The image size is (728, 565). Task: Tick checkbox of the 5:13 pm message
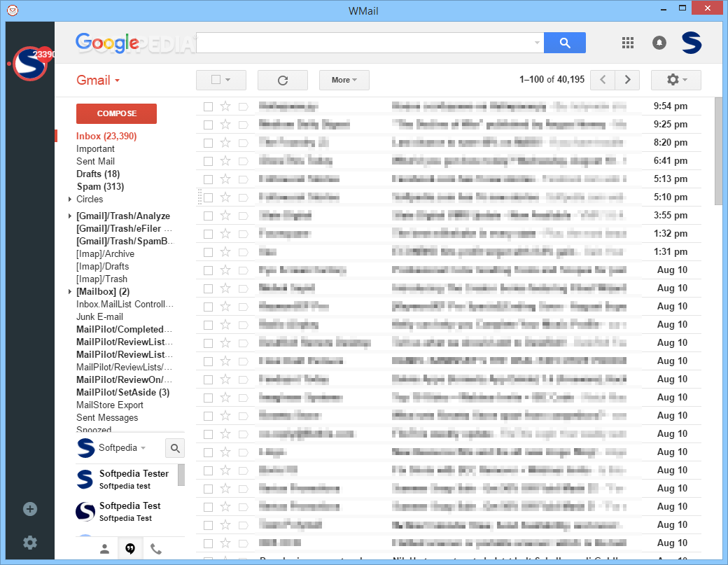click(208, 179)
